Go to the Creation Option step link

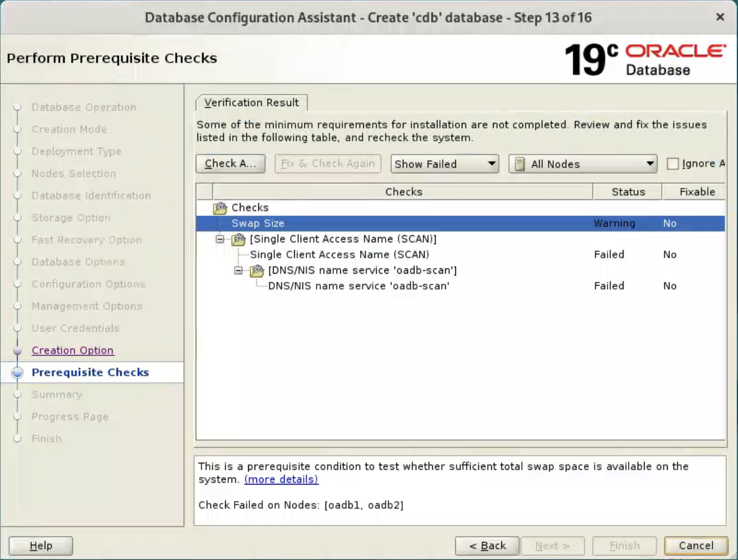pos(72,350)
